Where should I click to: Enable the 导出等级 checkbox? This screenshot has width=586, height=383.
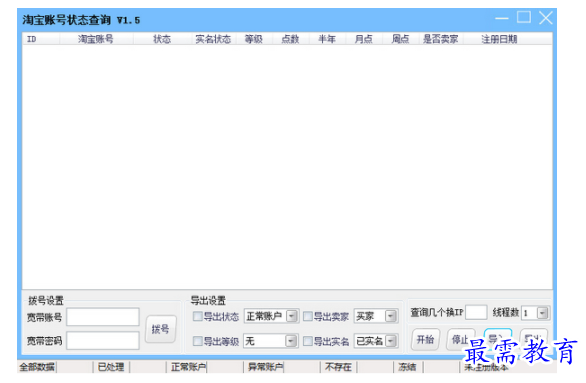[197, 341]
